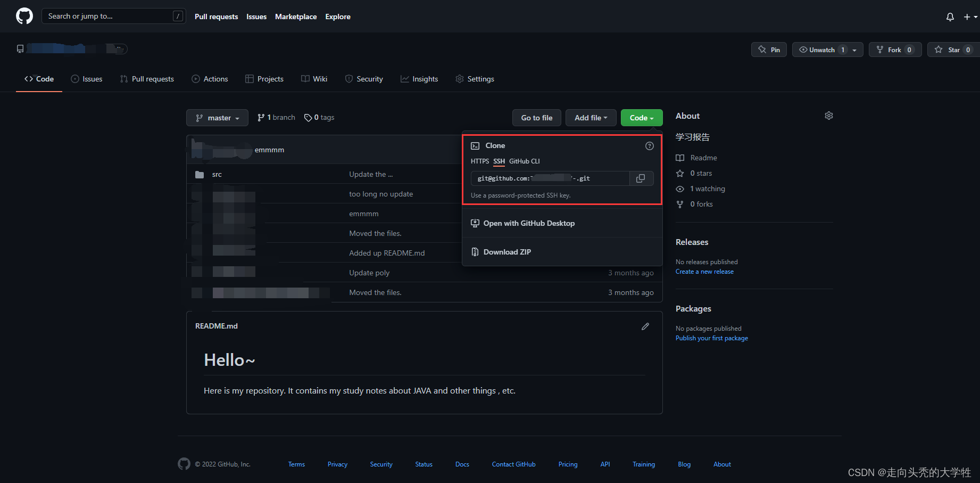This screenshot has height=483, width=980.
Task: Open the Releases heading
Action: pos(692,242)
